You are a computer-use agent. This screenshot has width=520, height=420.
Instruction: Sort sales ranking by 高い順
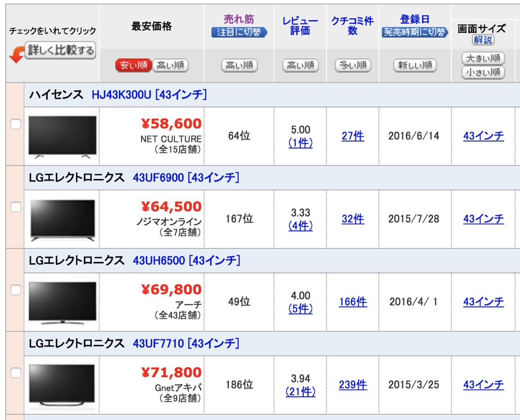(239, 65)
